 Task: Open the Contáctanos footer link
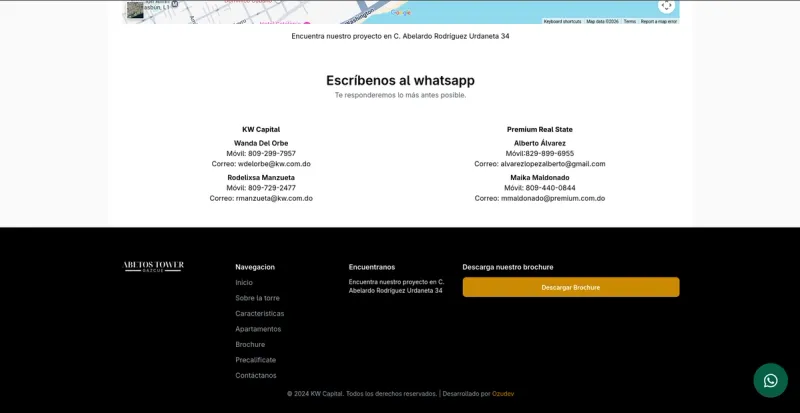pyautogui.click(x=256, y=375)
